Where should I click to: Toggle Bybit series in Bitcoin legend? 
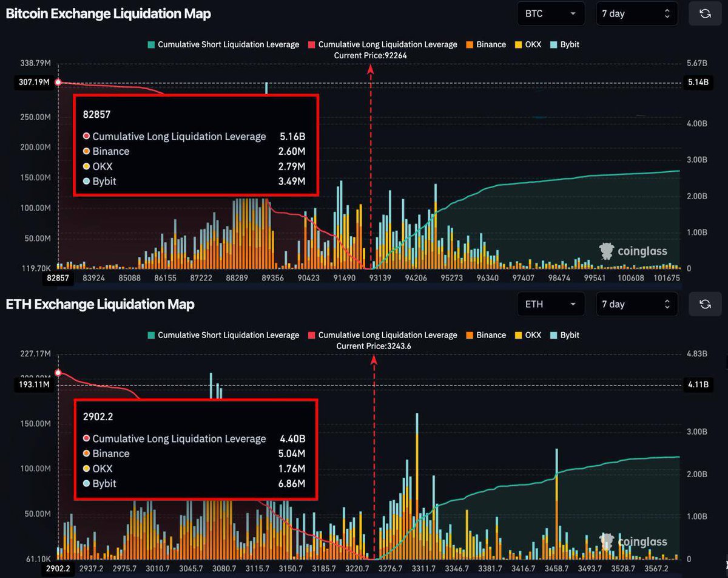(565, 44)
